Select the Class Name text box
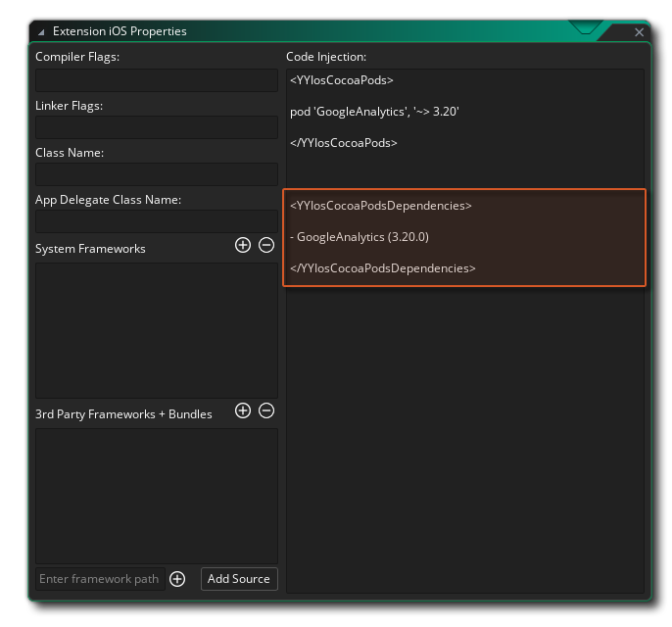The image size is (672, 627). pos(157,174)
